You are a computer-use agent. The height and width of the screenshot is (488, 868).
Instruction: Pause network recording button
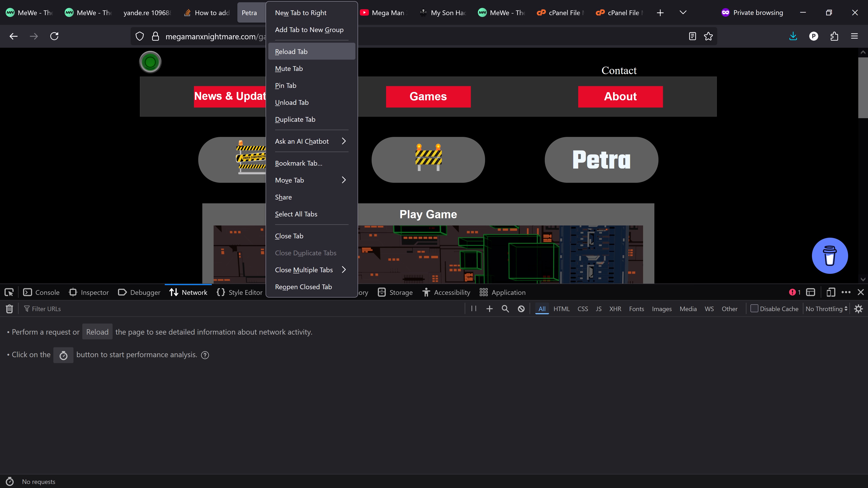pos(474,309)
